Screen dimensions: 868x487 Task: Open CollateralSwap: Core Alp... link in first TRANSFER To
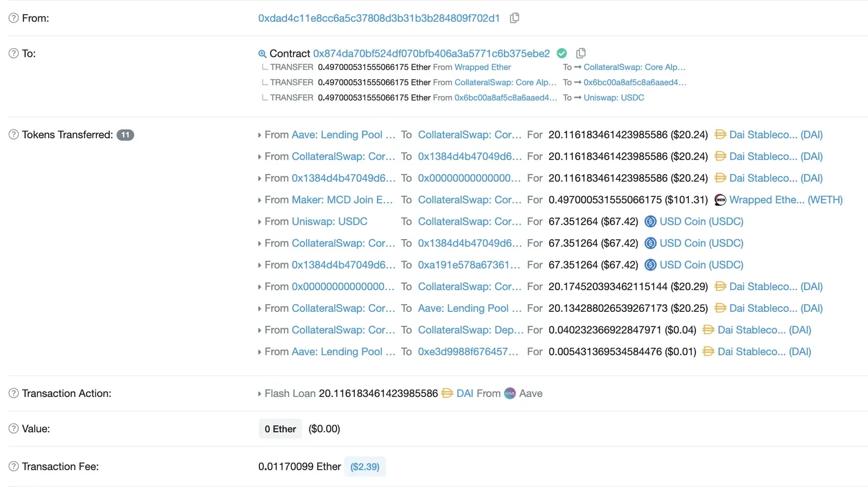click(635, 67)
